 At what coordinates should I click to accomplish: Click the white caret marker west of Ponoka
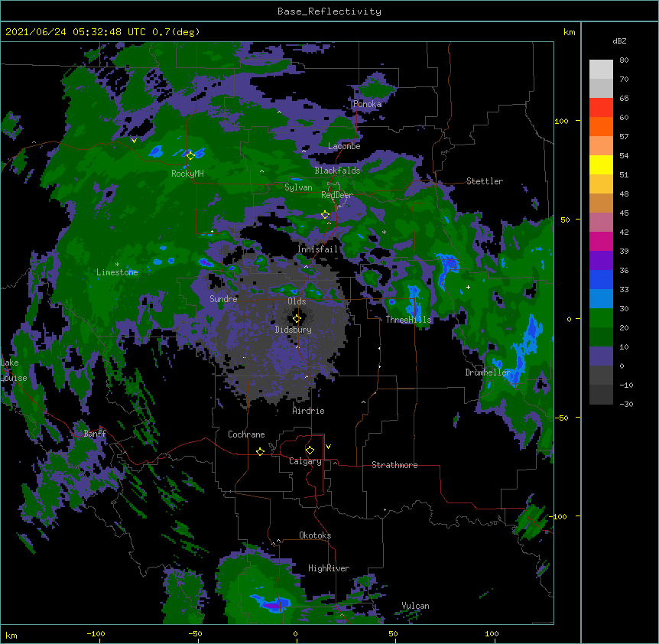(x=279, y=112)
